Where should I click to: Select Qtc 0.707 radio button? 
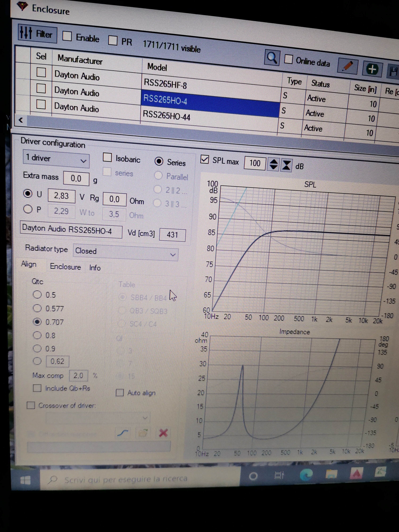coord(37,322)
